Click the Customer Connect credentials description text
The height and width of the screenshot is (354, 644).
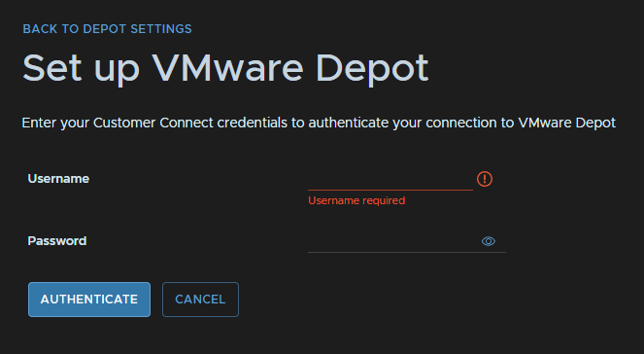pyautogui.click(x=319, y=123)
